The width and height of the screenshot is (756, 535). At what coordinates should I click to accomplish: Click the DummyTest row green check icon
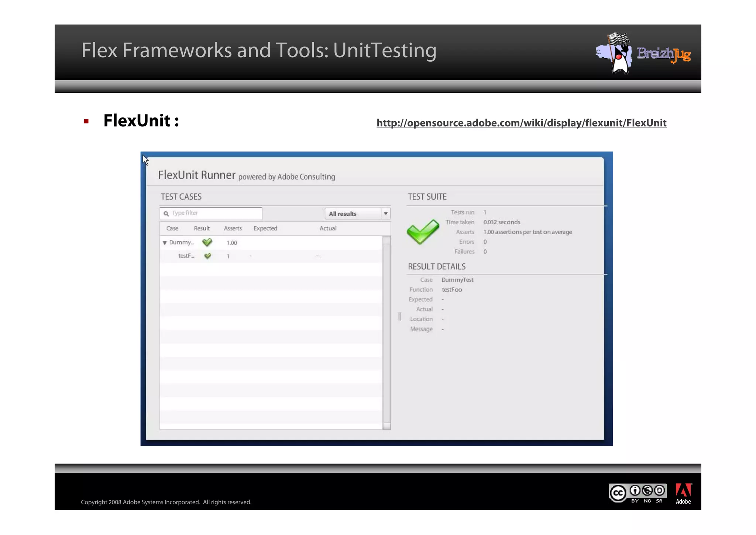[x=207, y=242]
